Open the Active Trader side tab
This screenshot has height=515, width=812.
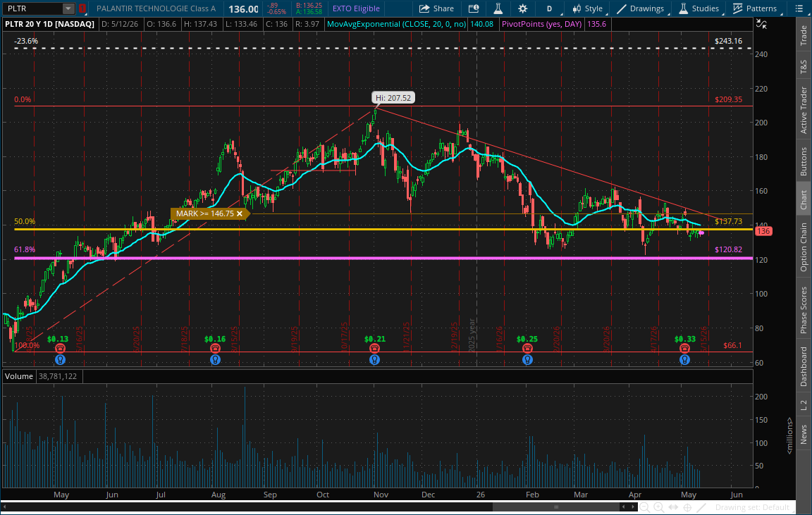(x=804, y=110)
